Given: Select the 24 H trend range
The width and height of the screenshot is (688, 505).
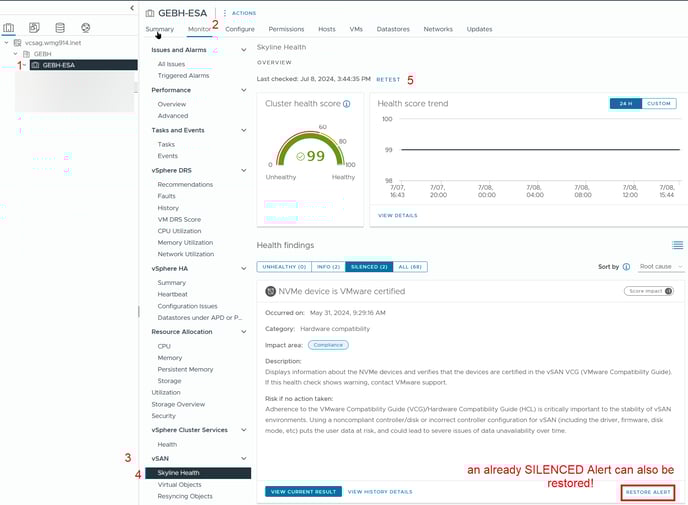Looking at the screenshot, I should pos(625,103).
